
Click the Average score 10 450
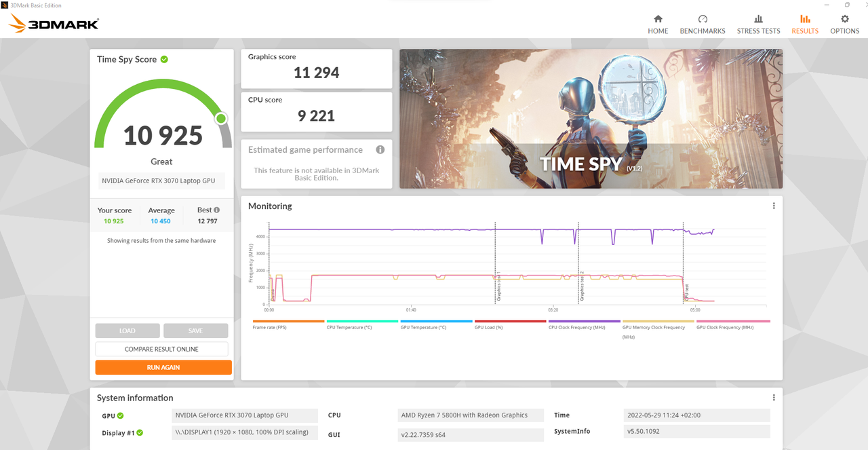click(x=161, y=221)
